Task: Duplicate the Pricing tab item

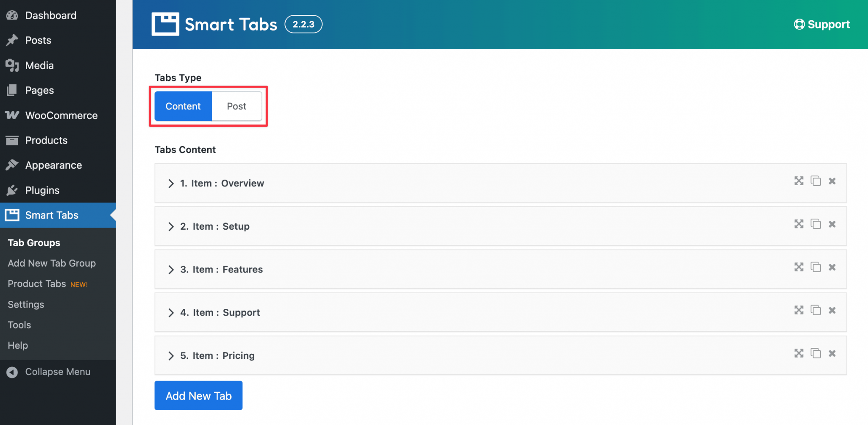Action: pyautogui.click(x=816, y=353)
